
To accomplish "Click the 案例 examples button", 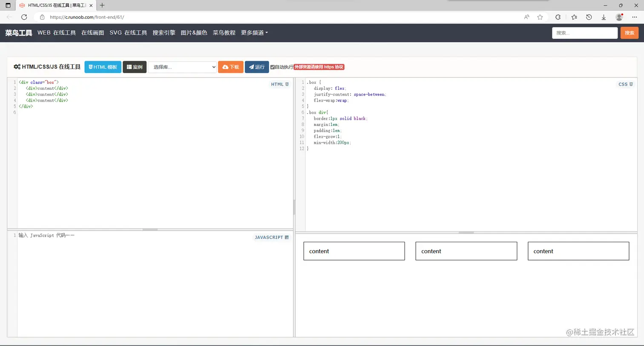I will point(135,67).
